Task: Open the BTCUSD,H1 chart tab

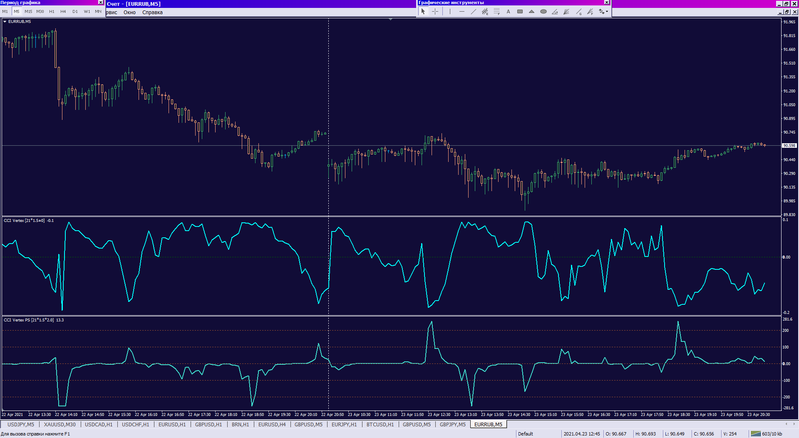Action: (x=380, y=424)
